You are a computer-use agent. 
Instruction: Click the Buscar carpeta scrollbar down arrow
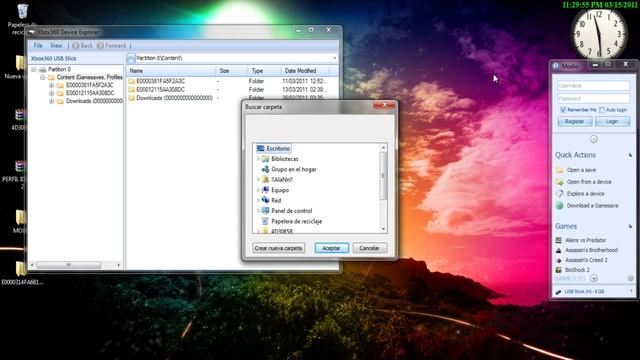pyautogui.click(x=383, y=229)
